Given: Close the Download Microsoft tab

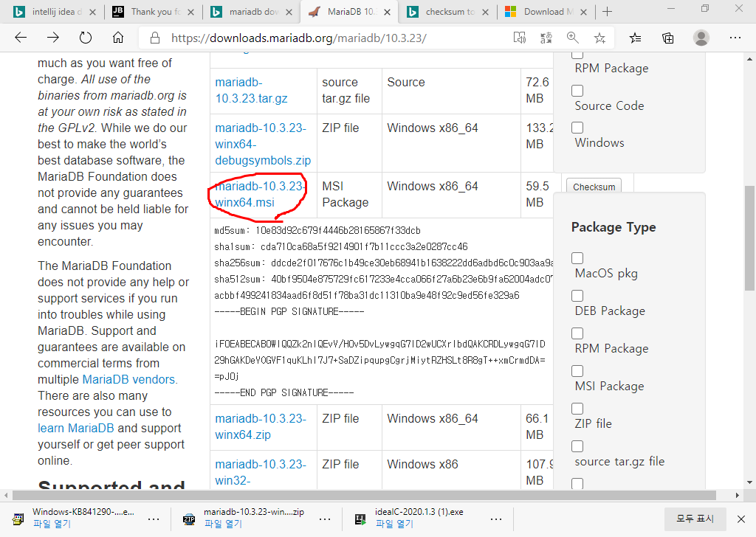Looking at the screenshot, I should point(583,12).
